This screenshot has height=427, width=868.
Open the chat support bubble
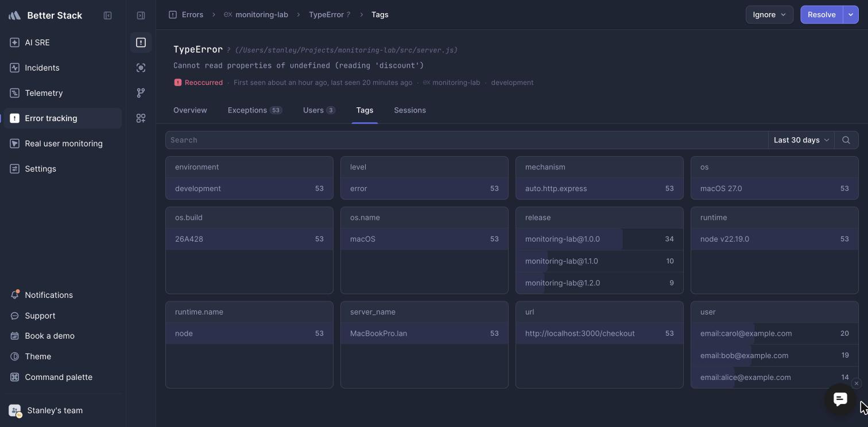(x=840, y=399)
